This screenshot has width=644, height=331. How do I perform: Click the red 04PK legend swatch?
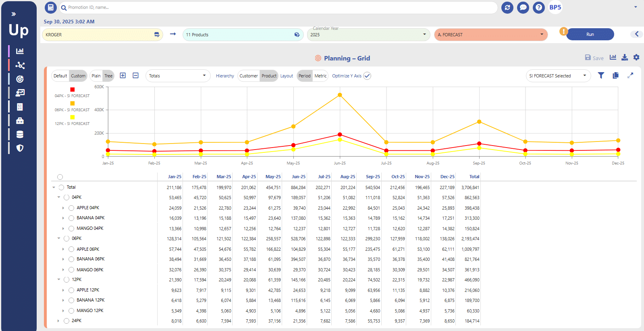click(72, 90)
